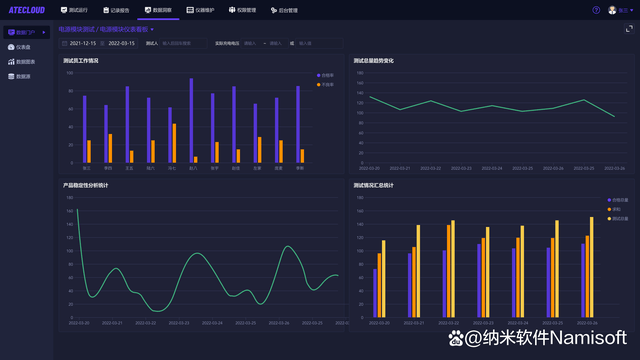Open the 测试运行 top navigation item
The width and height of the screenshot is (640, 360).
[74, 10]
